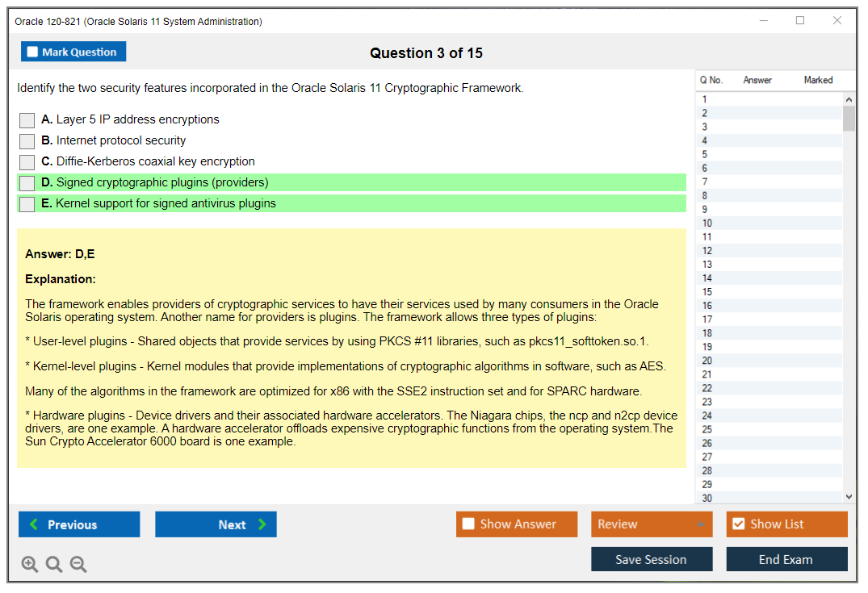This screenshot has height=593, width=868.
Task: Select question 15 in the question list
Action: point(707,291)
